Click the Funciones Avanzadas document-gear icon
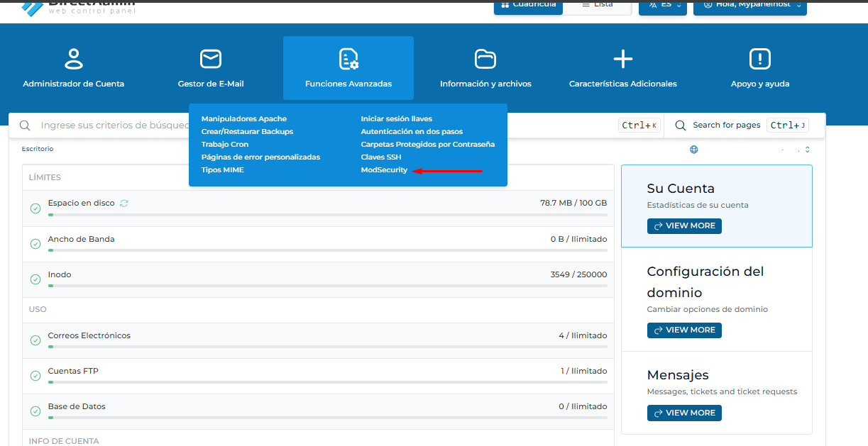Viewport: 868px width, 446px height. 348,59
